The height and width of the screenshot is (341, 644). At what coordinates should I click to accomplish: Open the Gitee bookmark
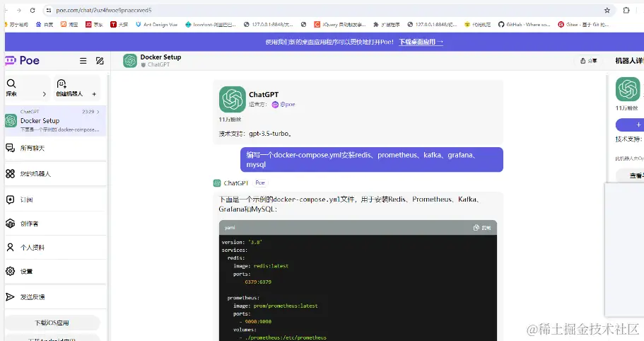click(583, 25)
